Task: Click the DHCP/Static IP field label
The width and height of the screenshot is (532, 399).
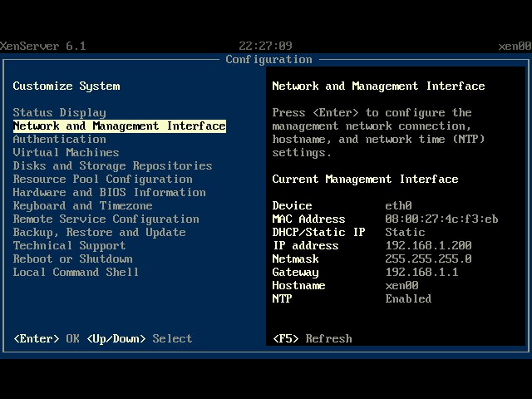Action: 319,232
